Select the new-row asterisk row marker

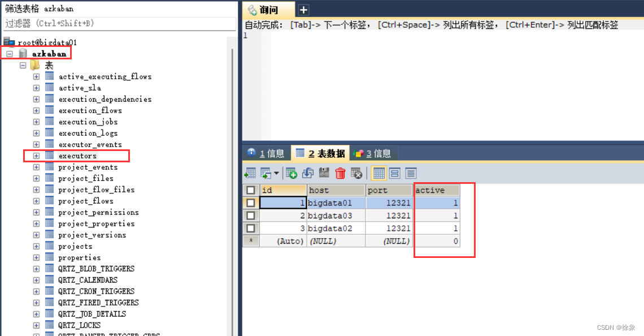tap(250, 241)
